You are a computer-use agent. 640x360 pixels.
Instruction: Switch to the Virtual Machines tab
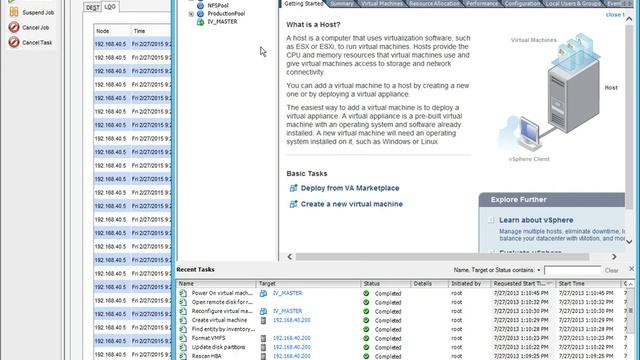[x=382, y=4]
